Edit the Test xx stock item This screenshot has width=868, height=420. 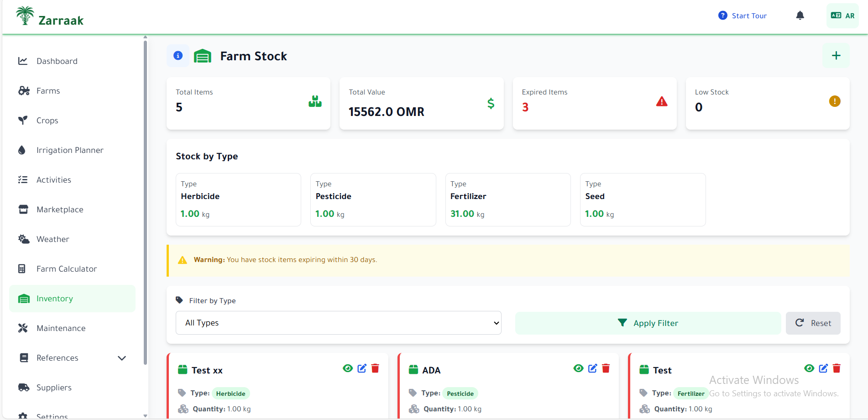point(362,368)
